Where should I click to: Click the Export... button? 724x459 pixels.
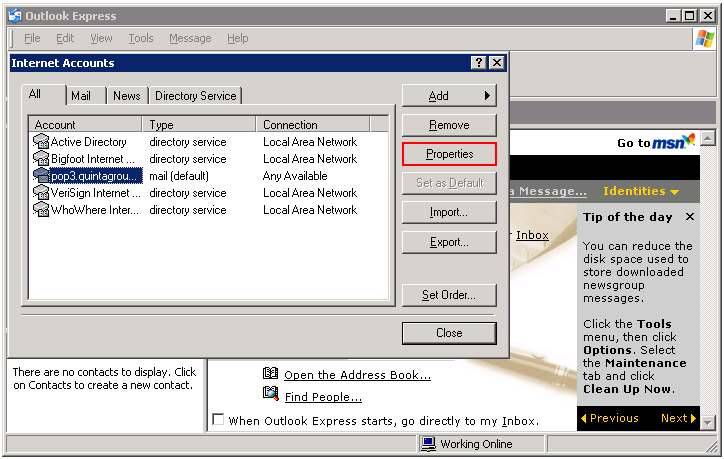point(449,242)
